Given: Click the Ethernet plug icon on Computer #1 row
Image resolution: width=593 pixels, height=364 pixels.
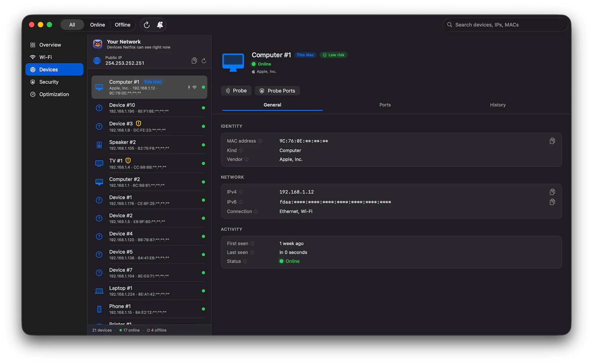Looking at the screenshot, I should 189,87.
